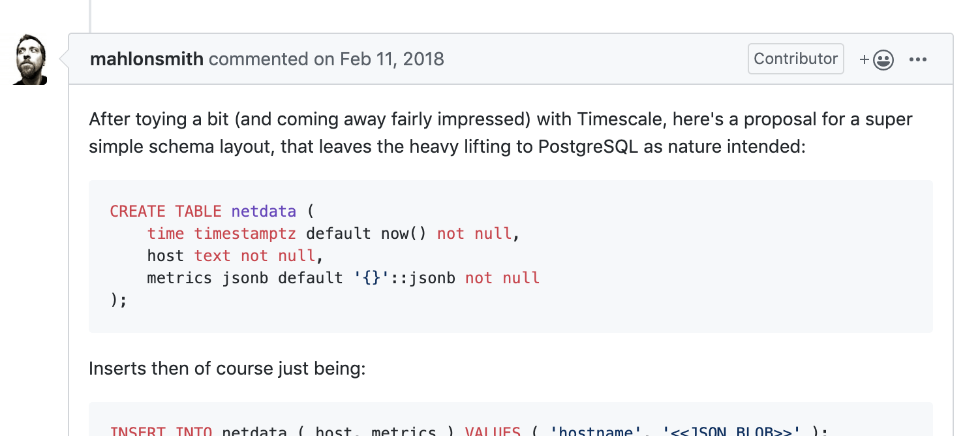Open the add reaction smiley picker
The height and width of the screenshot is (436, 980).
point(882,60)
